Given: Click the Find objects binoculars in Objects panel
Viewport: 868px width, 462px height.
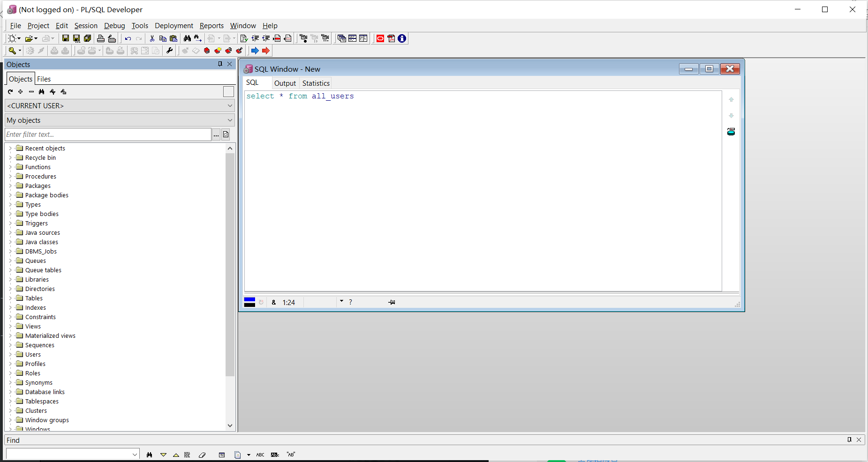Looking at the screenshot, I should click(x=42, y=92).
